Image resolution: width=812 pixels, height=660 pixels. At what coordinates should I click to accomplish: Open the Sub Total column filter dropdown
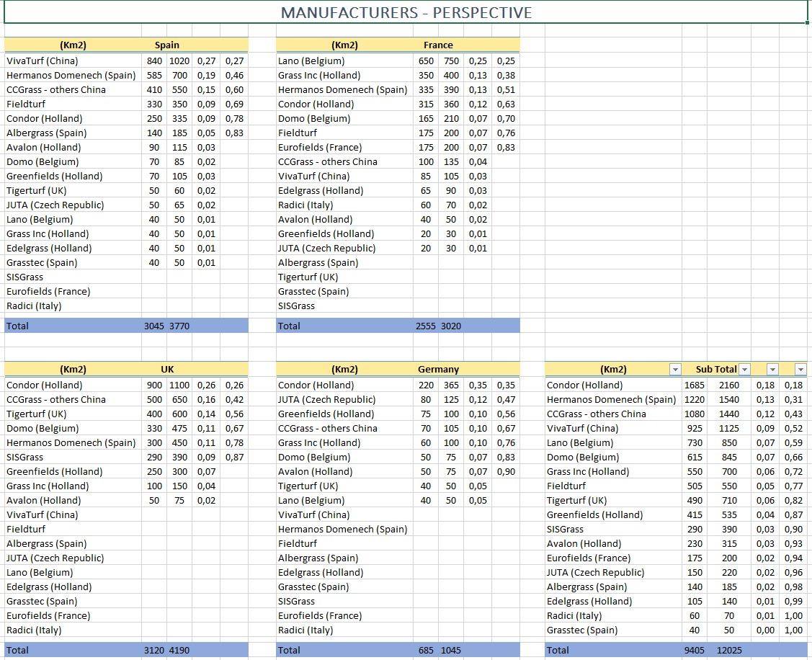(744, 370)
